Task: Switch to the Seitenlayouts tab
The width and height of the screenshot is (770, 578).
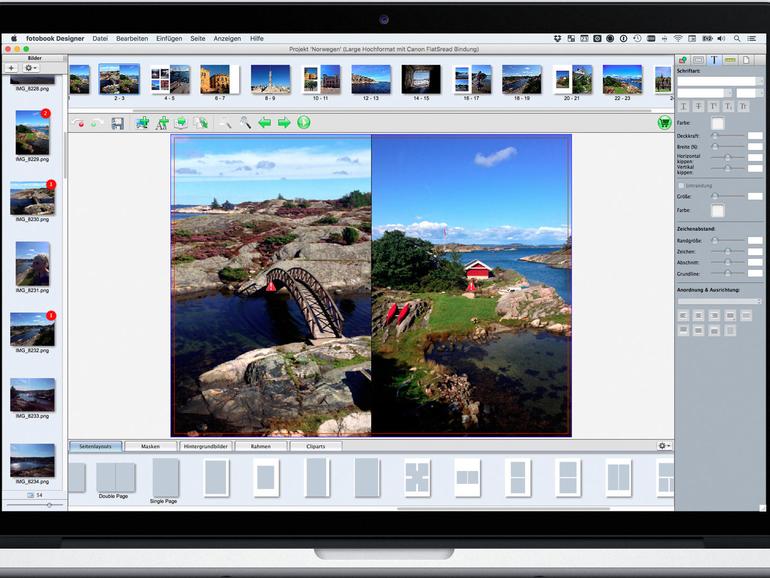Action: click(x=95, y=446)
